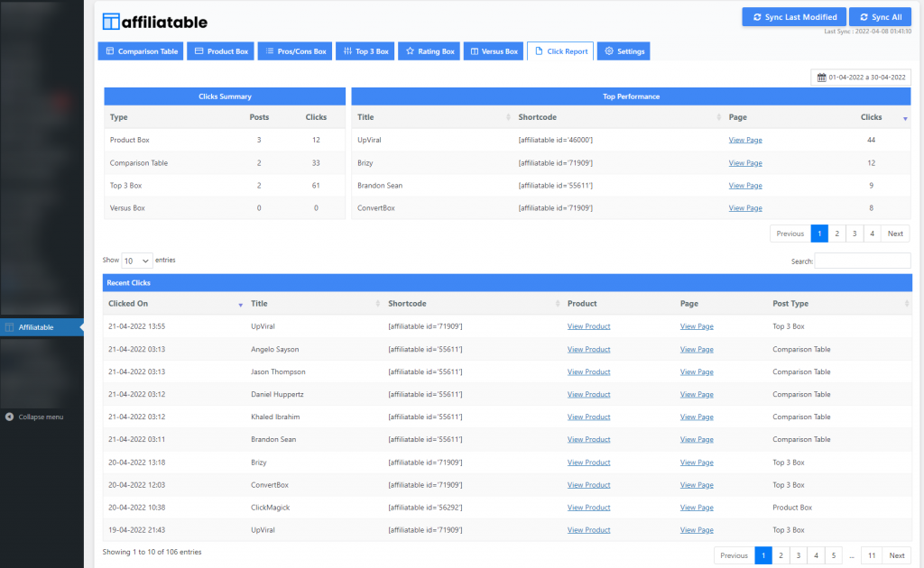Open View Page link for Brizy in Top Performance

[x=744, y=163]
